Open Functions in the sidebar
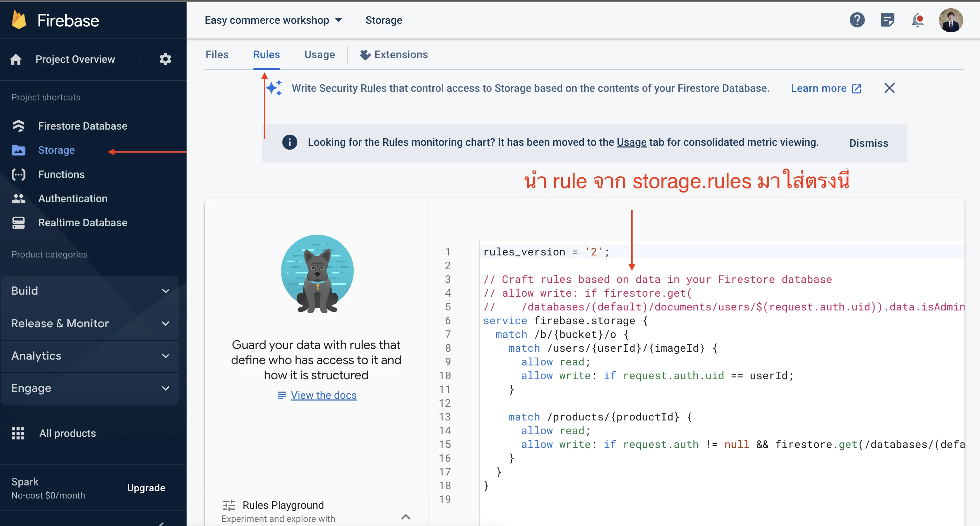The height and width of the screenshot is (526, 980). point(61,174)
